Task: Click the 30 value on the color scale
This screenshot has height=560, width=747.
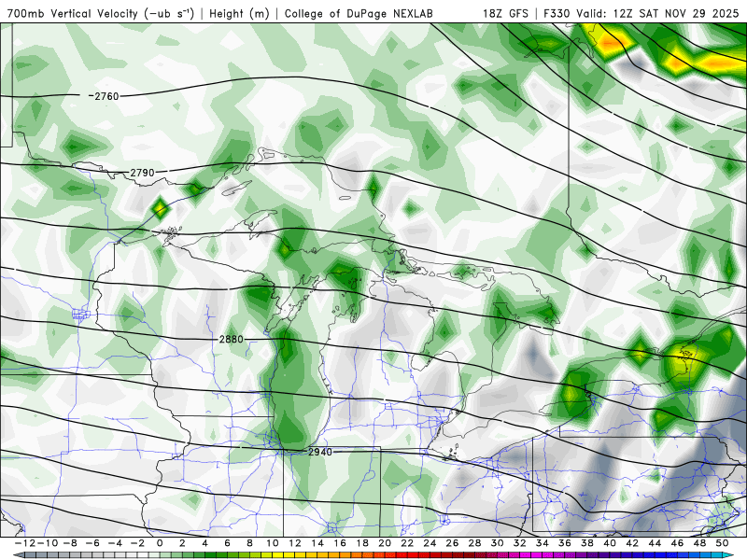Action: point(498,543)
